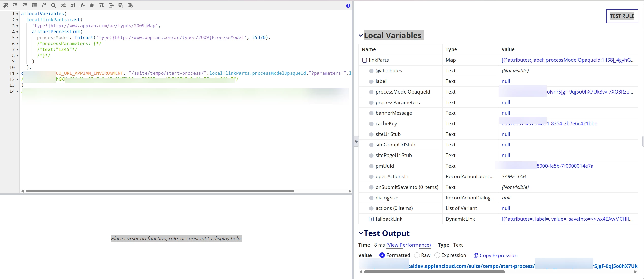Click the Type column header
Viewport: 644px width, 279px height.
tap(451, 49)
